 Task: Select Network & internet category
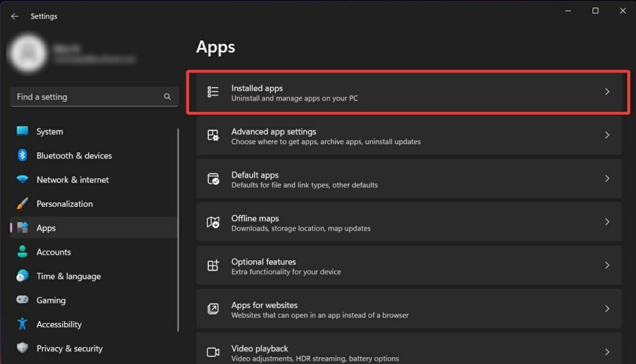click(x=73, y=180)
